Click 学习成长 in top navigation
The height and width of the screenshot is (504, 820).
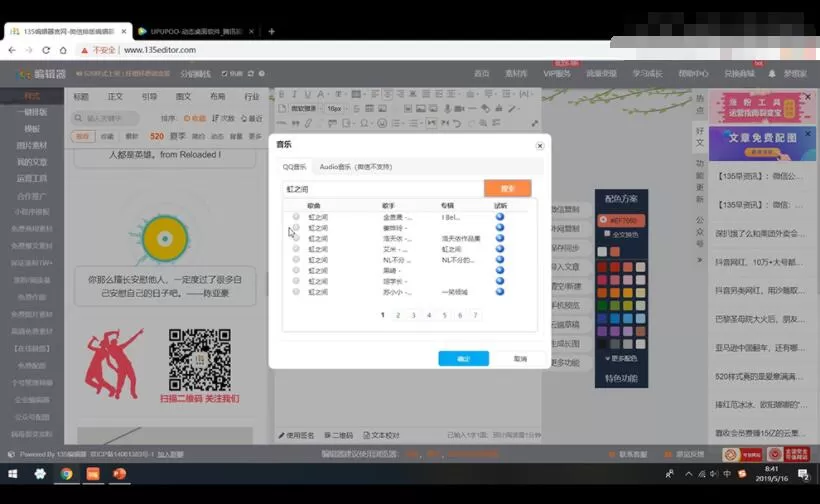(647, 74)
